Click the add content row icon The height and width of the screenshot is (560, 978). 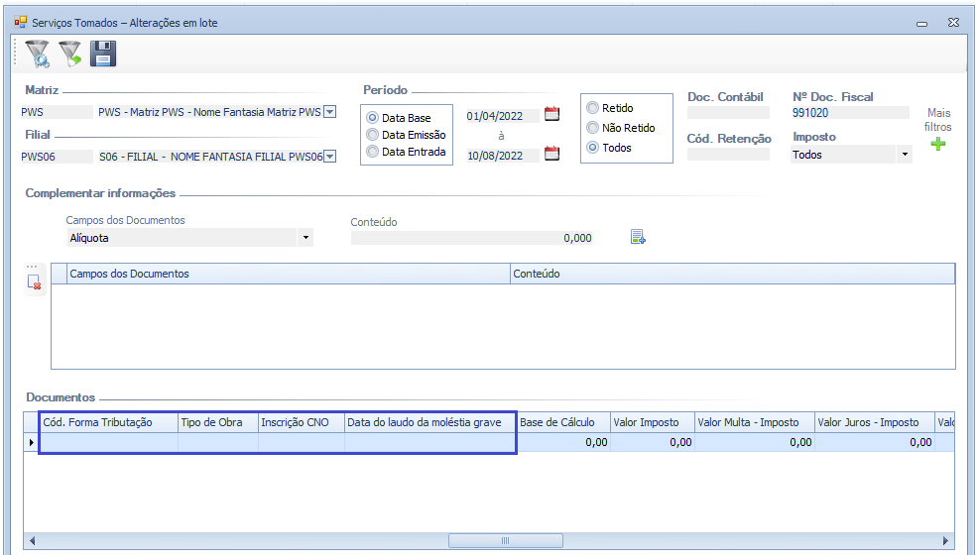click(638, 237)
